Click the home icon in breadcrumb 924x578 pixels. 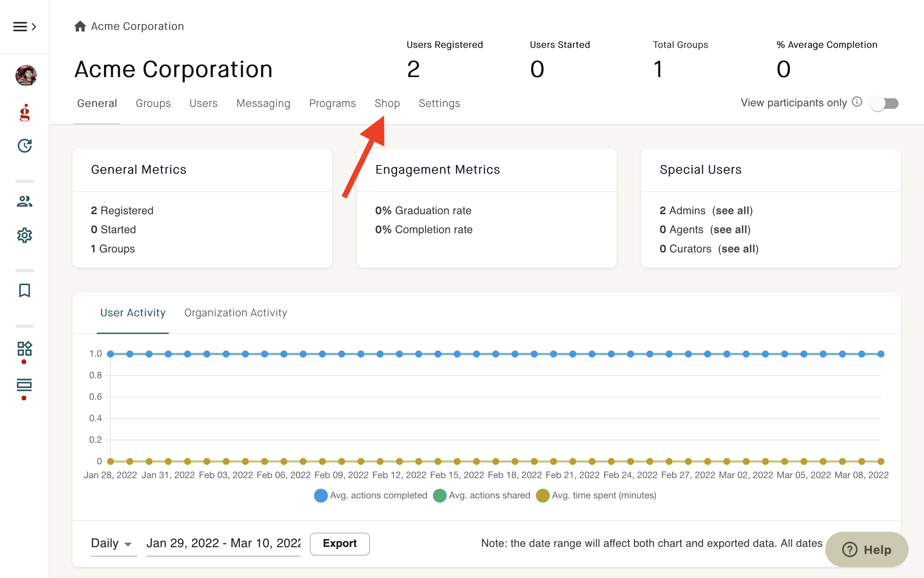coord(80,26)
